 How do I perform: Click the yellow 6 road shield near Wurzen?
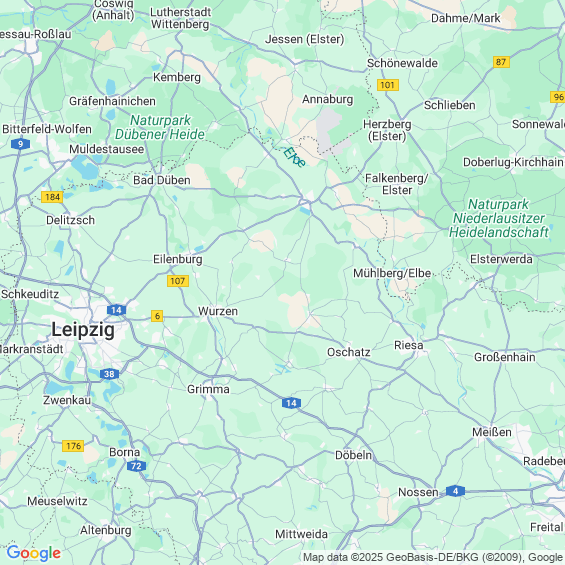157,316
